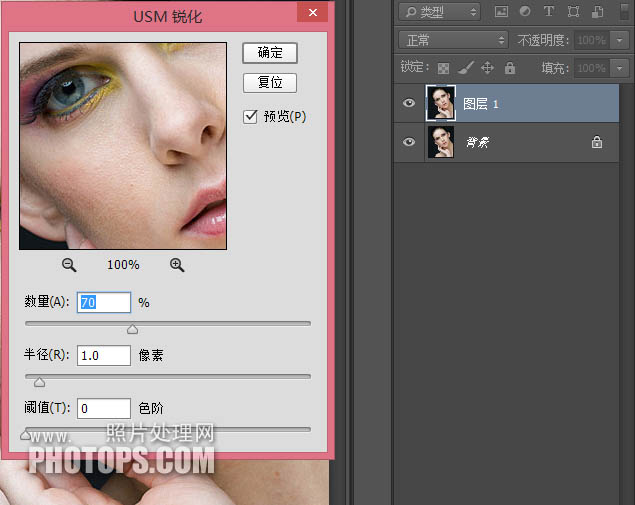The image size is (635, 505).
Task: Toggle lock all padlock icon
Action: [x=510, y=68]
